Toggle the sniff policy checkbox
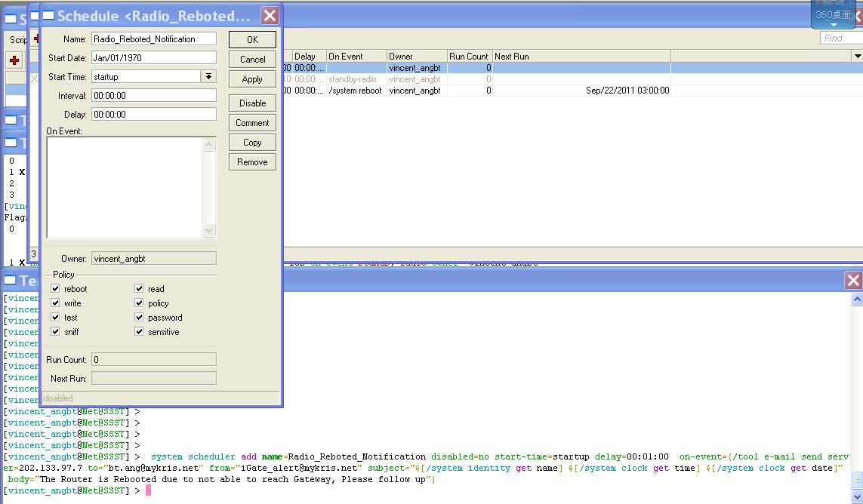Viewport: 863px width, 504px height. [x=55, y=331]
